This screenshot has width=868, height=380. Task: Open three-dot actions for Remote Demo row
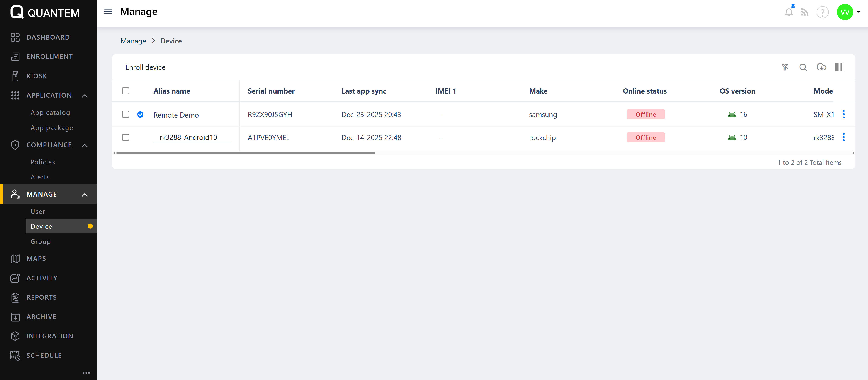[x=843, y=114]
